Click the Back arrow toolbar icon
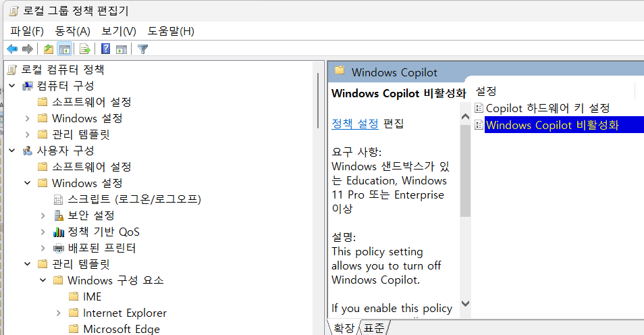Viewport: 644px width, 335px height. (x=12, y=49)
